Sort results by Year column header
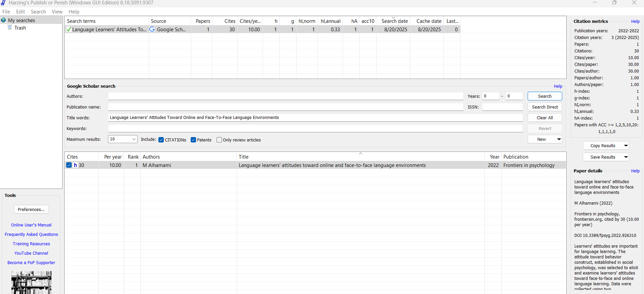 (x=493, y=157)
